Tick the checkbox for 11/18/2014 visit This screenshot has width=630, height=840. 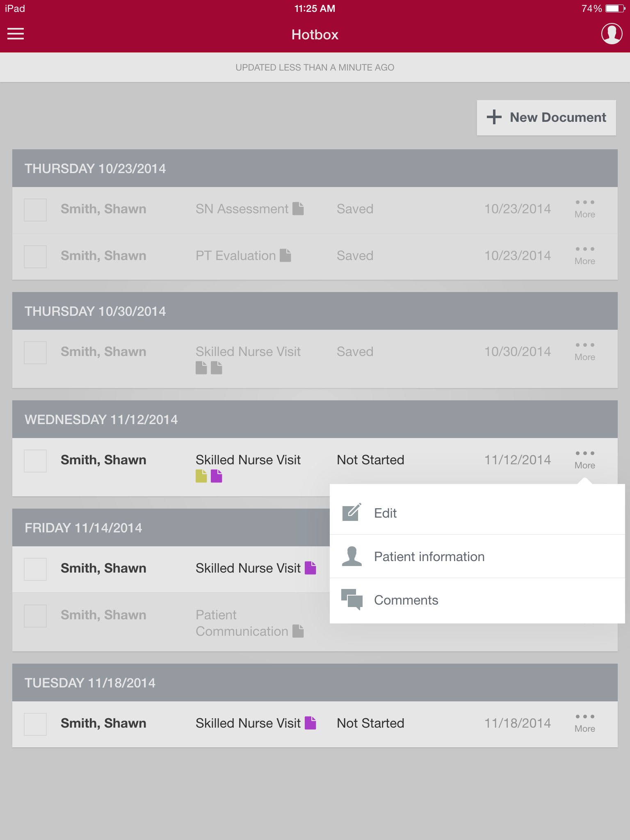click(x=35, y=724)
